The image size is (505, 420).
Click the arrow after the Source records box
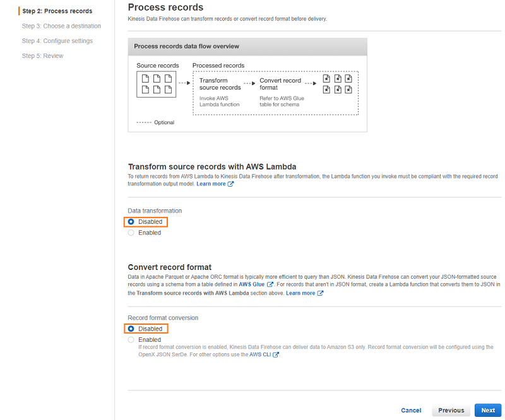[x=184, y=83]
